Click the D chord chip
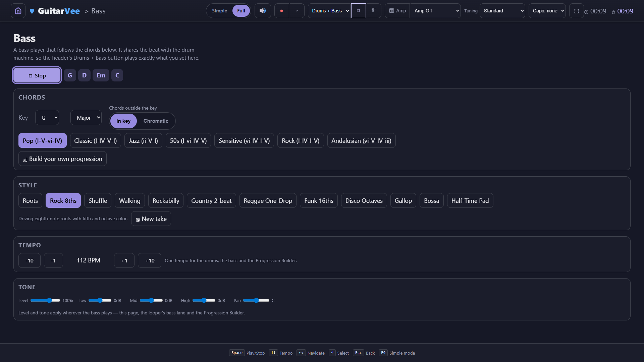The image size is (644, 362). coord(84,75)
